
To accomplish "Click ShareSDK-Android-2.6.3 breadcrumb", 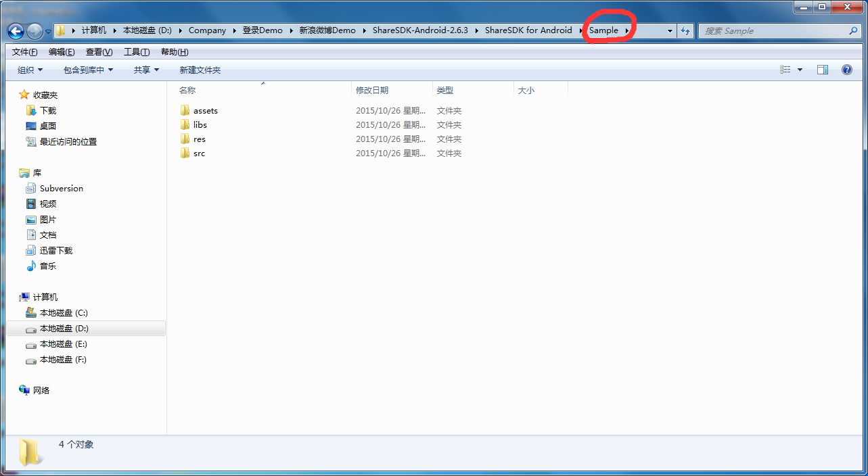I will pyautogui.click(x=420, y=30).
